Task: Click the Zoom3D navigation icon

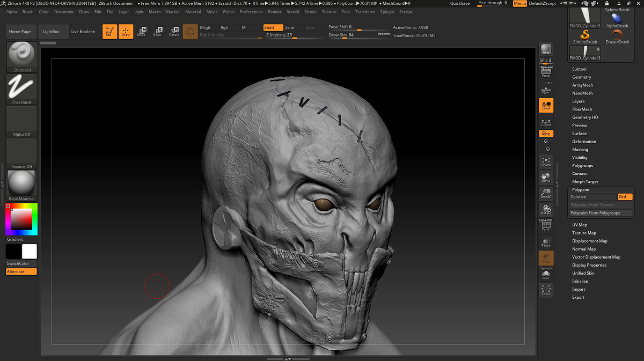Action: tap(546, 194)
